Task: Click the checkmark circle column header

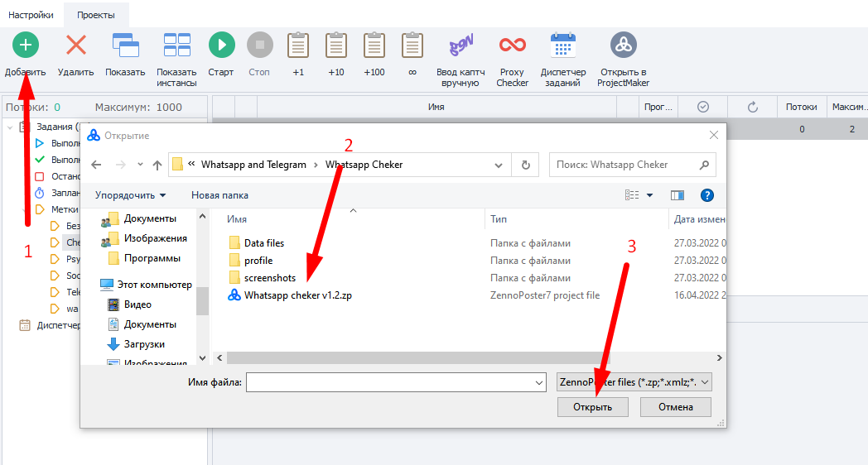Action: 703,108
